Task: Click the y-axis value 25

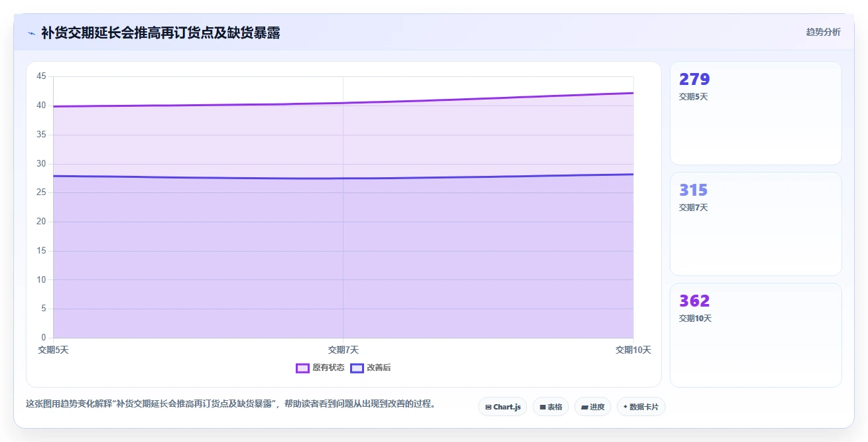Action: [x=41, y=192]
